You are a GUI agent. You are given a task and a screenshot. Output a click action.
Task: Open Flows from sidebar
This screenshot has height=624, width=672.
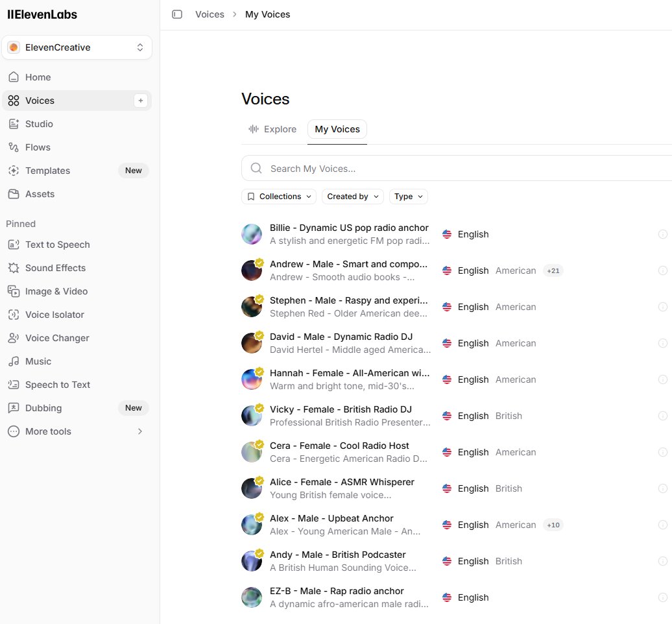(x=77, y=147)
